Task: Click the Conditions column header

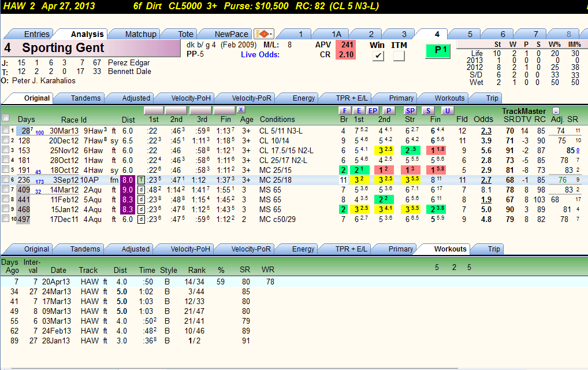Action: (x=277, y=119)
